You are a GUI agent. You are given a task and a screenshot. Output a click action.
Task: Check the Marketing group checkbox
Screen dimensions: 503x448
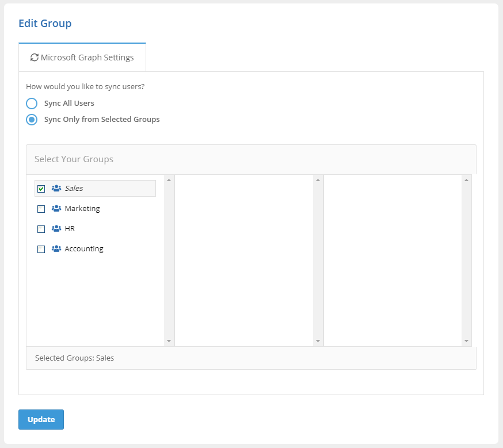[41, 209]
